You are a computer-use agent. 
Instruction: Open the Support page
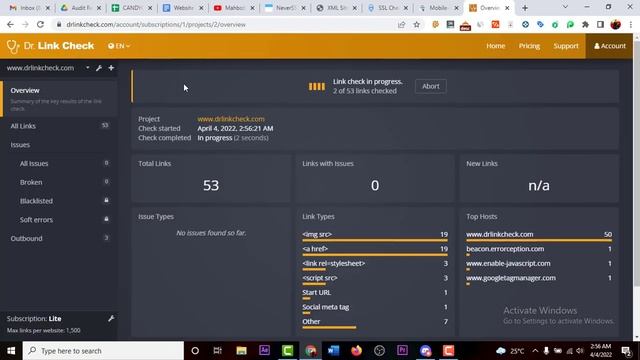click(x=566, y=46)
